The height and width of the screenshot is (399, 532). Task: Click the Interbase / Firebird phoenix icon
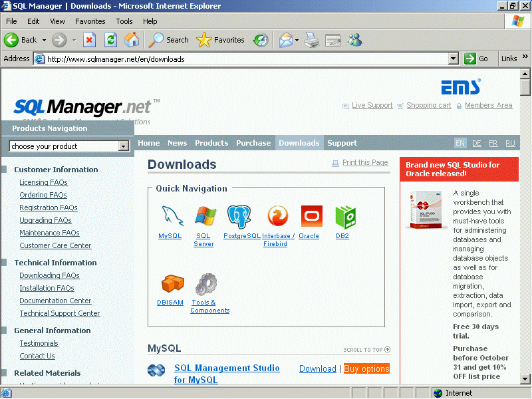(x=277, y=215)
